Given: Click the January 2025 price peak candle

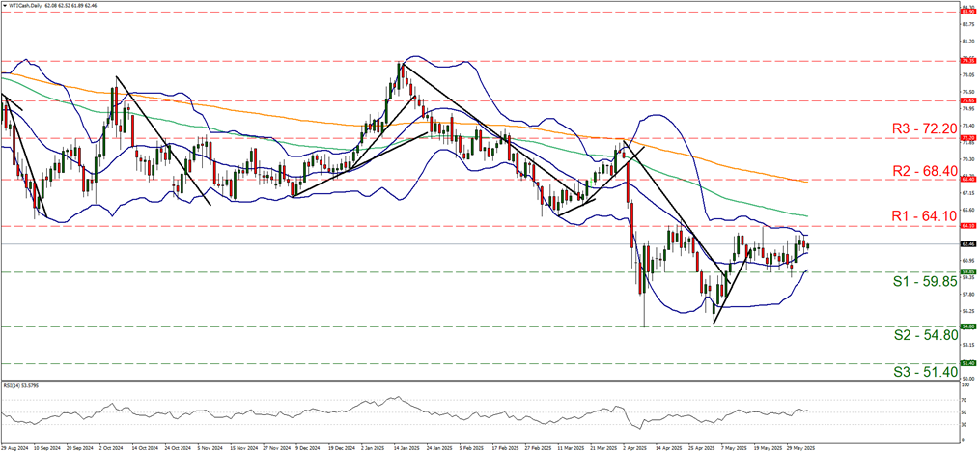Looking at the screenshot, I should pos(400,66).
